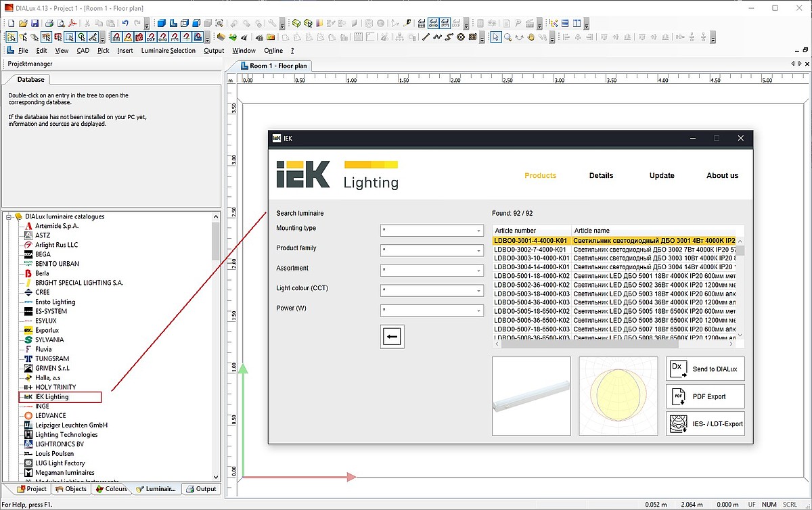Click the horizontal window tiling icon
The height and width of the screenshot is (510, 812).
tap(564, 22)
